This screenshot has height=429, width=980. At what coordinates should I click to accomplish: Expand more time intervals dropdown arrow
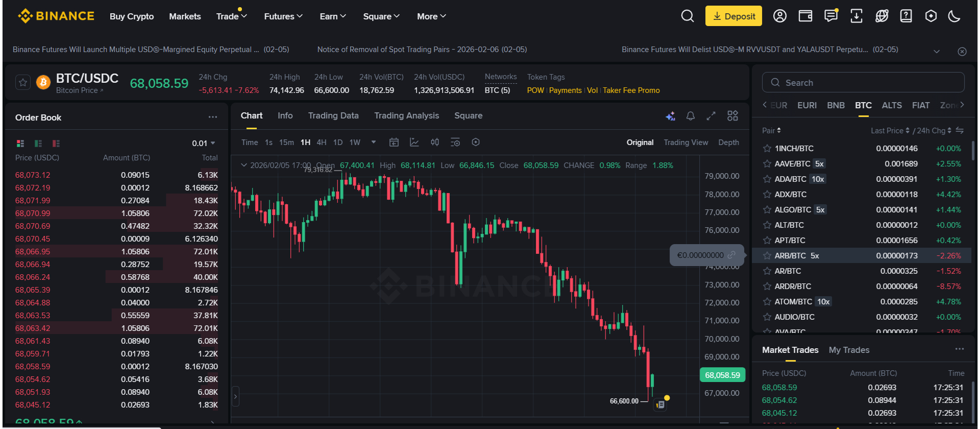(374, 142)
